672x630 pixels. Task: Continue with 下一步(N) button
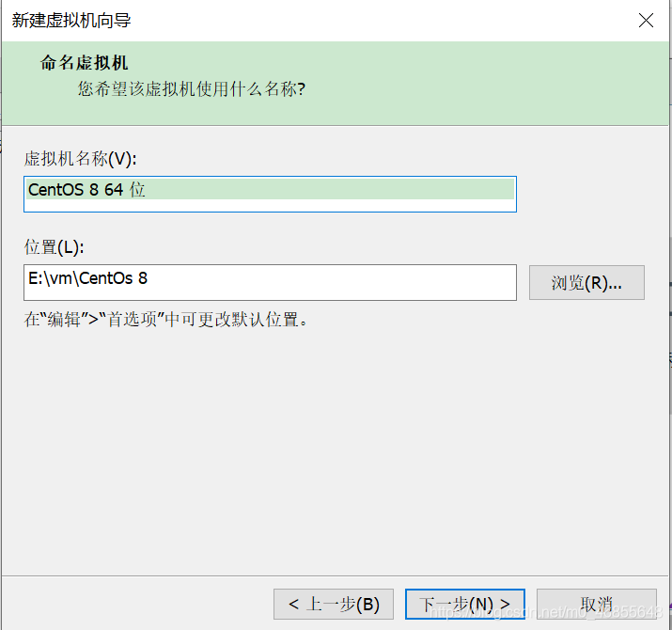[465, 604]
